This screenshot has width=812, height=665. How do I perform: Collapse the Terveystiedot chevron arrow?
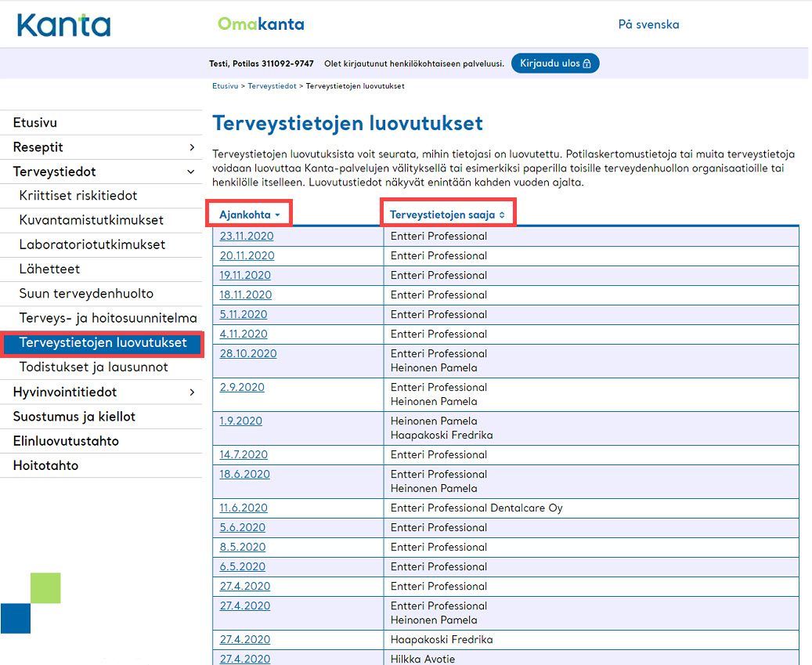click(x=191, y=172)
